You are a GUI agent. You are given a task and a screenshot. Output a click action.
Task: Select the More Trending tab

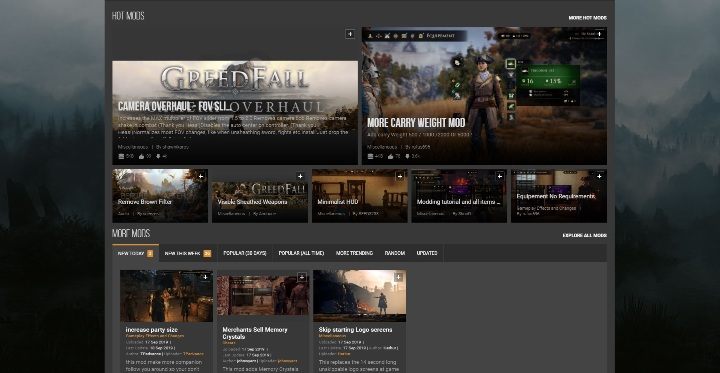tap(354, 253)
